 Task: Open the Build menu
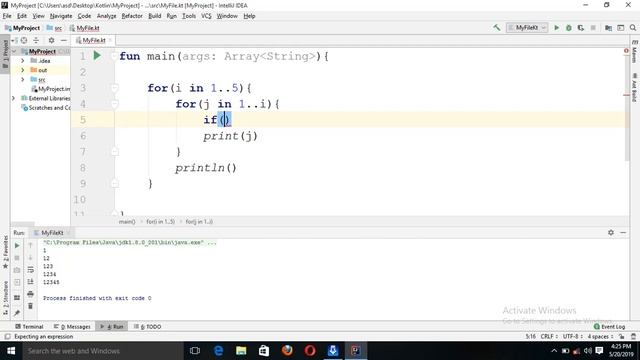coord(155,16)
